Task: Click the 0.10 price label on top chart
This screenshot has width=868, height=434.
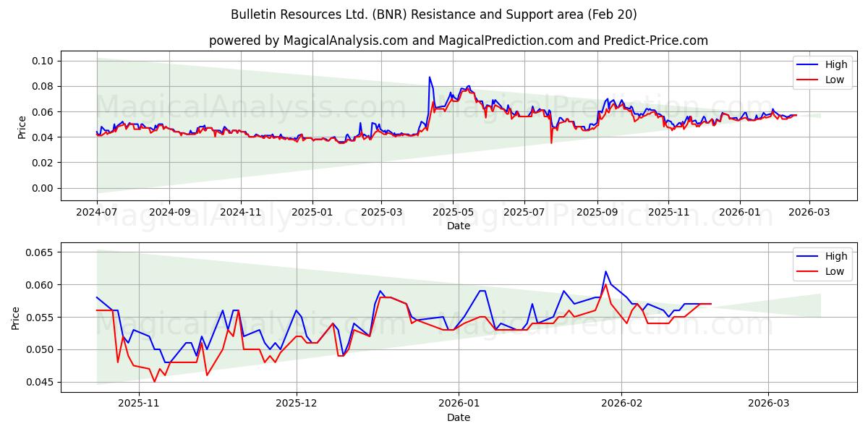Action: 43,61
